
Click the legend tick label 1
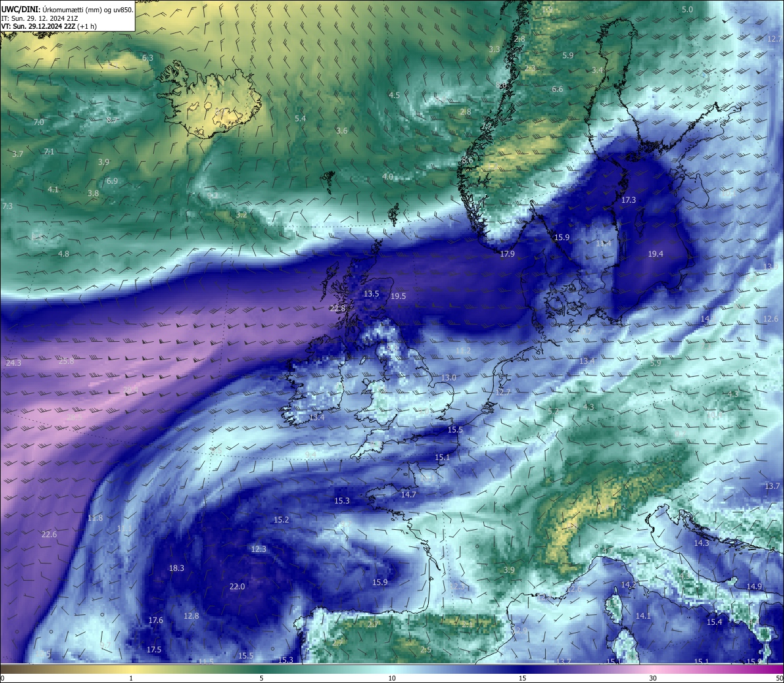[131, 678]
